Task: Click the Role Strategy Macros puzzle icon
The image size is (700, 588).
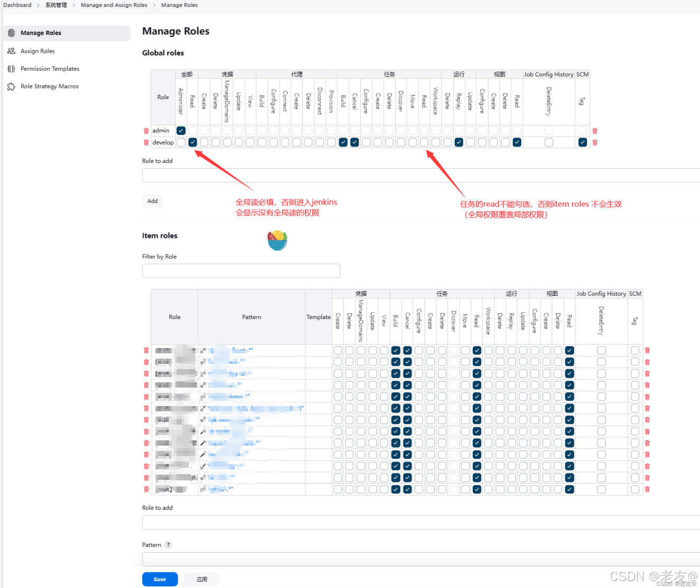Action: tap(11, 86)
